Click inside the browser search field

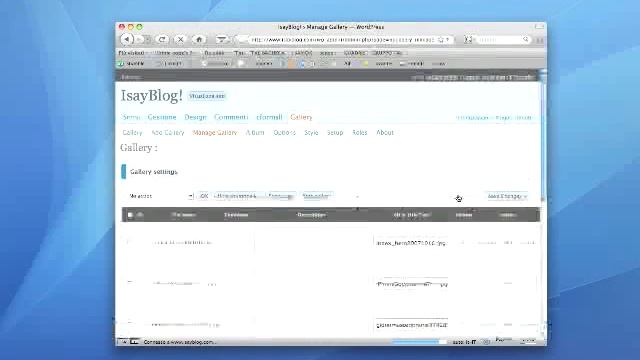point(498,40)
